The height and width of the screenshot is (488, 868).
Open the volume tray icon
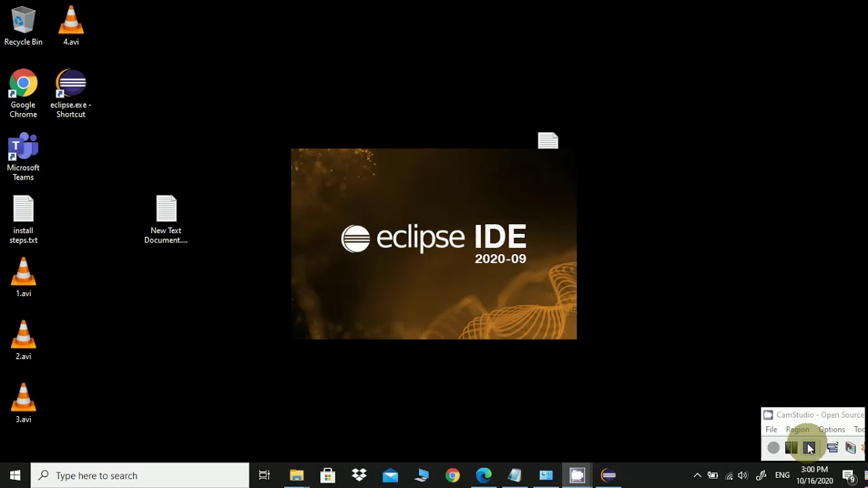[743, 475]
